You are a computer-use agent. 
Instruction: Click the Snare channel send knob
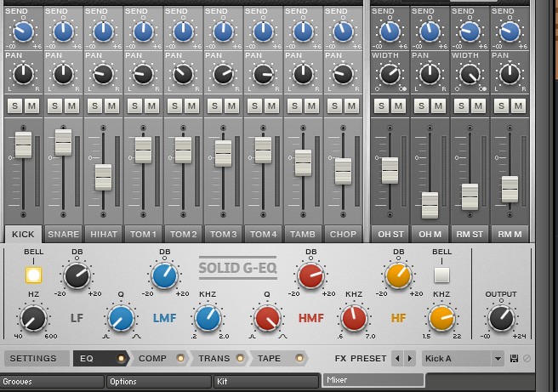[x=63, y=32]
